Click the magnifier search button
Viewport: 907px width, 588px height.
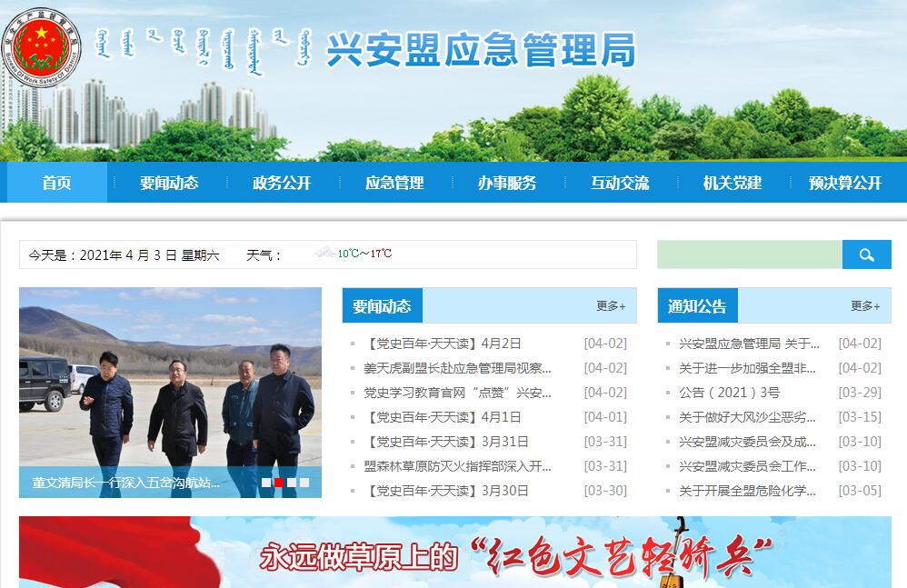866,254
